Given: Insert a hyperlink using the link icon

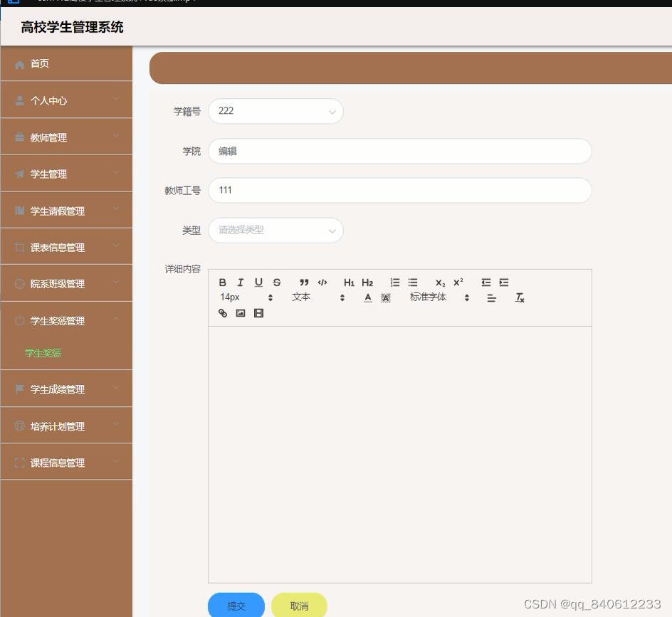Looking at the screenshot, I should [x=222, y=312].
